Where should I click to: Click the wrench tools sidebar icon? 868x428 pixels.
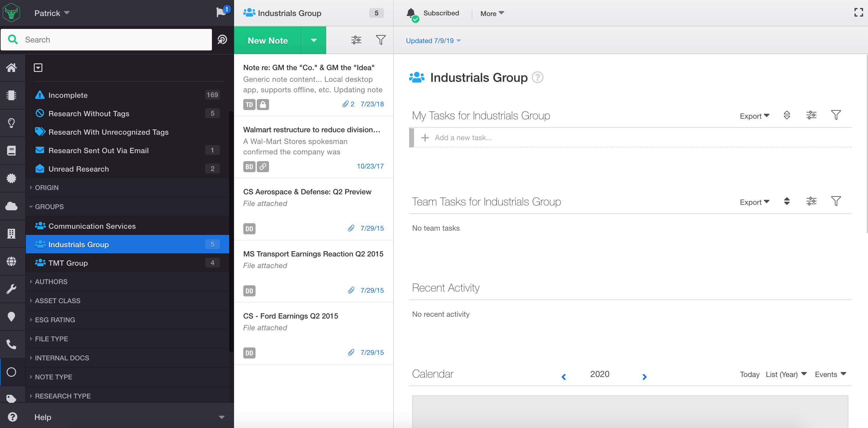pos(11,289)
